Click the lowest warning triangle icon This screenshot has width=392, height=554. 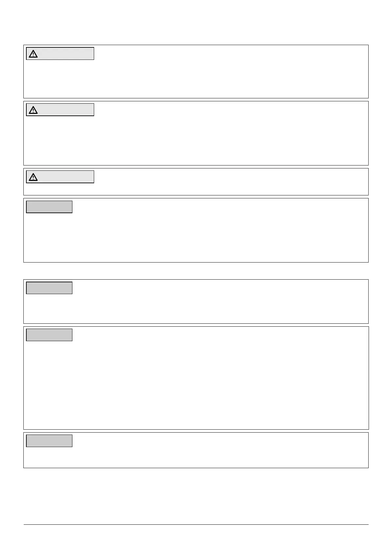pos(33,177)
